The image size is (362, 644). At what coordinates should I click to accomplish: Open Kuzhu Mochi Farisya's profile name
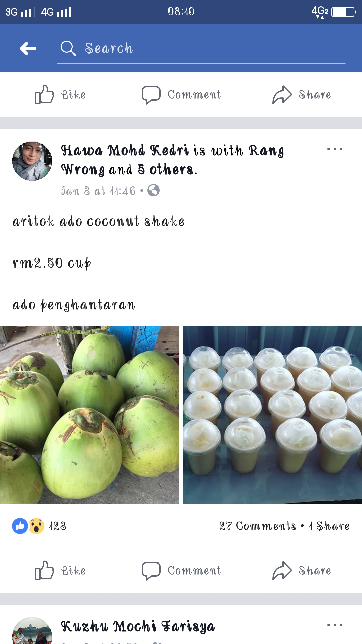tap(138, 627)
